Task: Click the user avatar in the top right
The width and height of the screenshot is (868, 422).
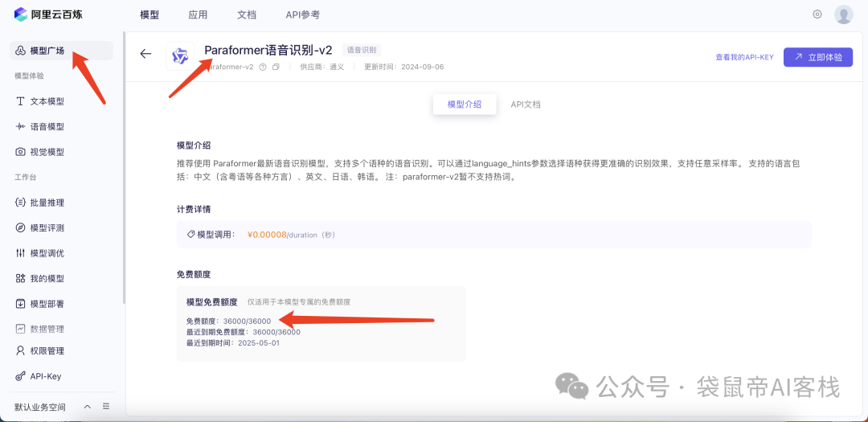Action: [x=843, y=14]
